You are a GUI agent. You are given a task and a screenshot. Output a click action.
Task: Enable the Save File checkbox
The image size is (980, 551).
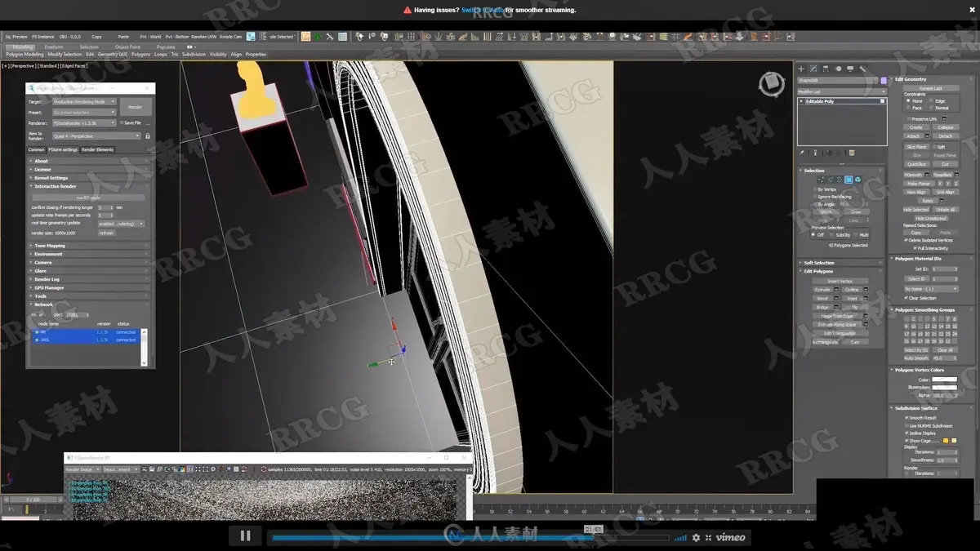coord(122,123)
